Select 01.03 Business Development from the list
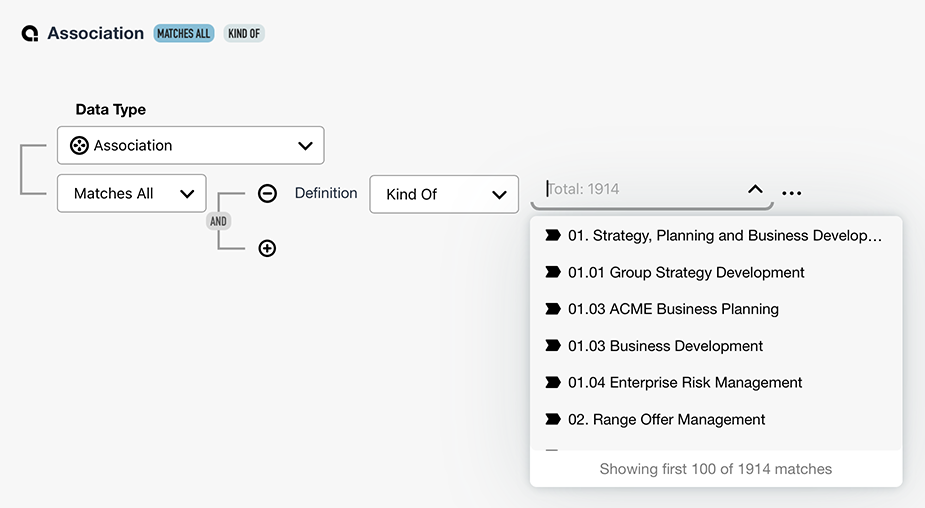Image resolution: width=925 pixels, height=508 pixels. coord(665,346)
